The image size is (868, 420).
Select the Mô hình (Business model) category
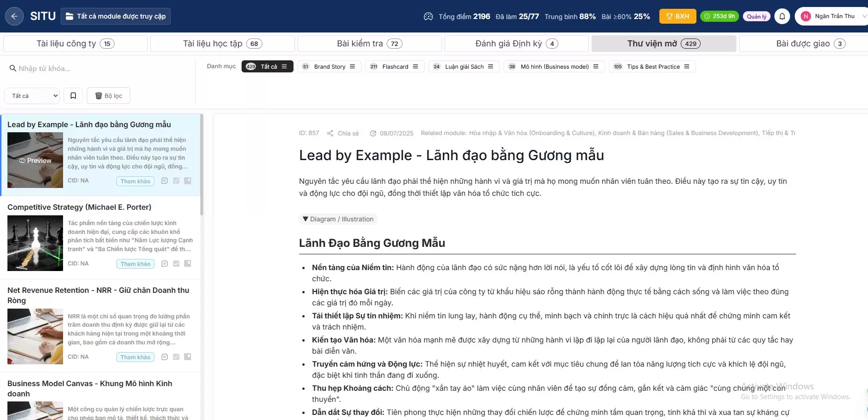[x=554, y=66]
